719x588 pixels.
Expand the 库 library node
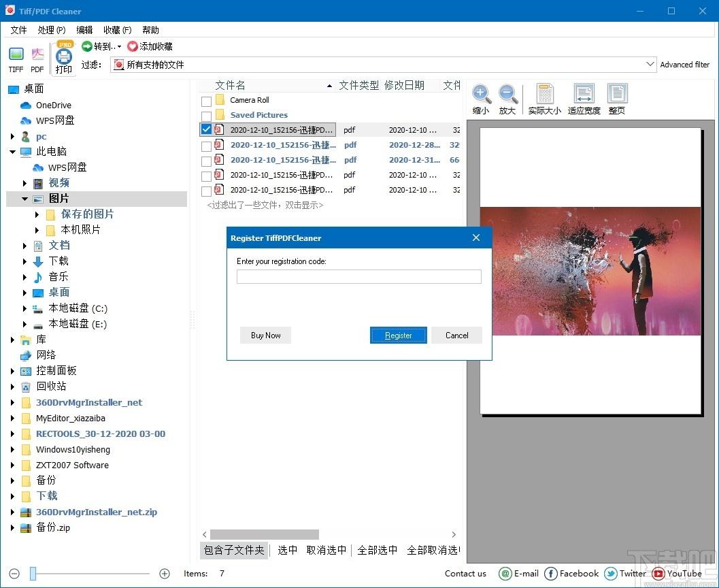tap(13, 340)
